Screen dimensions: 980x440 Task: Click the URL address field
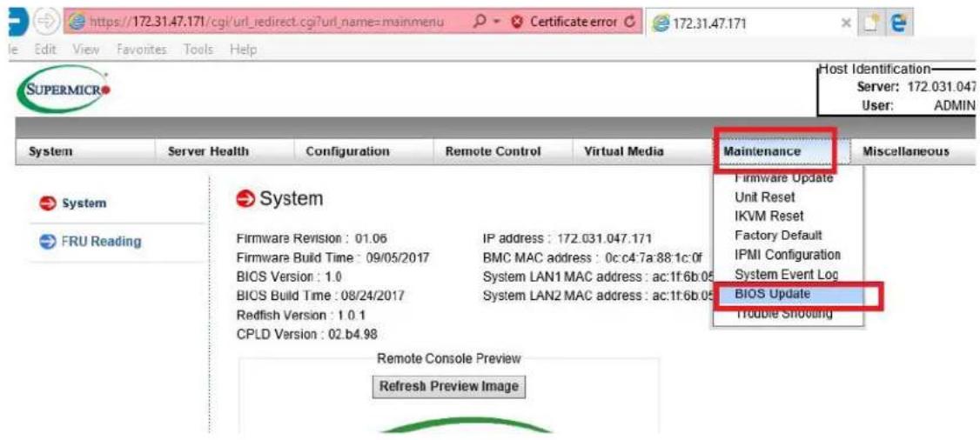266,23
